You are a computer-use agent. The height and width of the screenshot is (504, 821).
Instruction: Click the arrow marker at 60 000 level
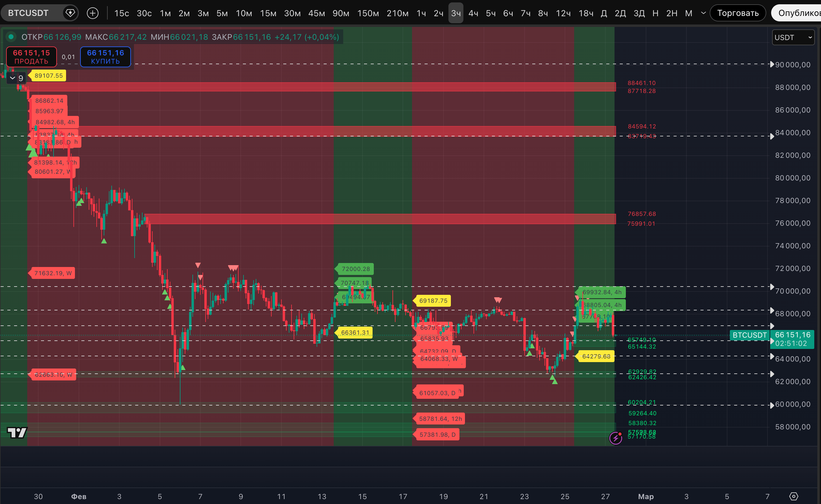click(772, 405)
